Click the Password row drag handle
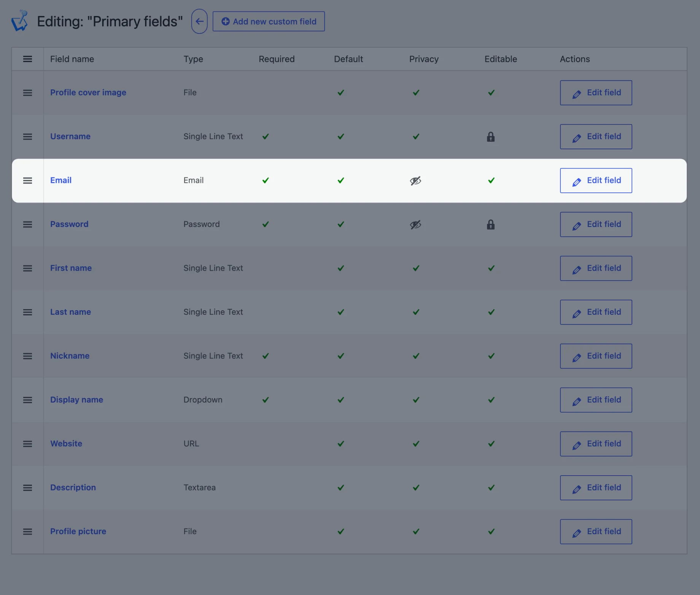The image size is (700, 595). pyautogui.click(x=27, y=224)
